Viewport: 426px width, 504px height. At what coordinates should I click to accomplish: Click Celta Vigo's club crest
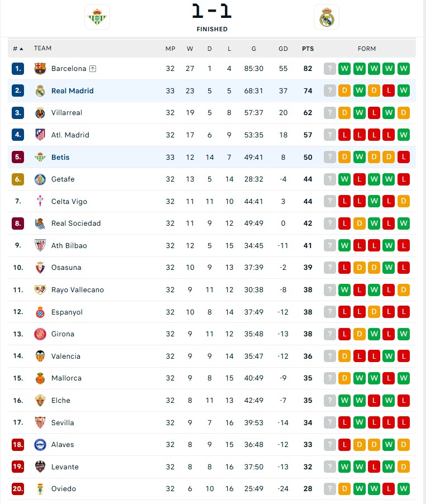(40, 201)
